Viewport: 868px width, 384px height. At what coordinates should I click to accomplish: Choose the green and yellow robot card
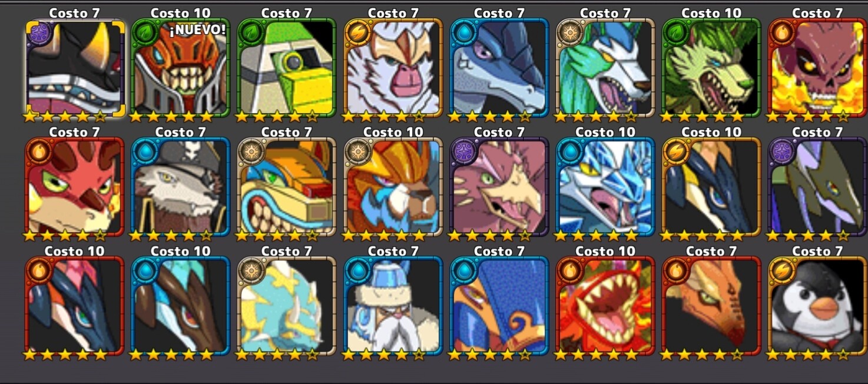pos(287,68)
